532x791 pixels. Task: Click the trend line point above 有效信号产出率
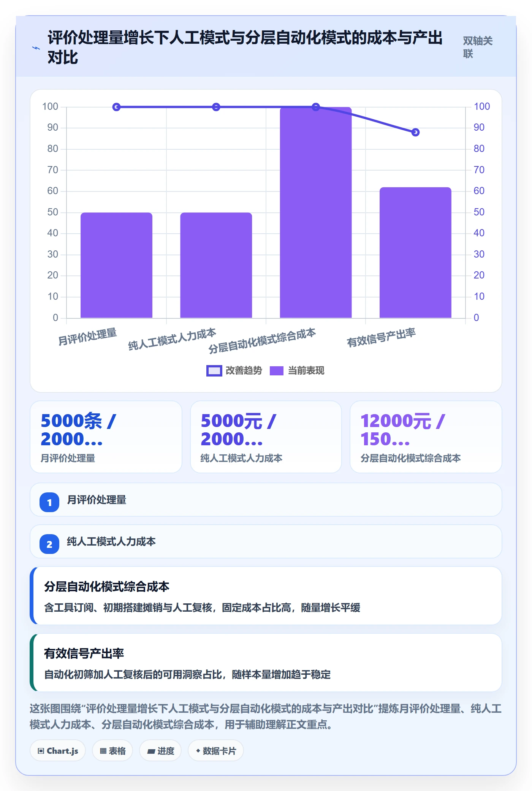coord(415,132)
